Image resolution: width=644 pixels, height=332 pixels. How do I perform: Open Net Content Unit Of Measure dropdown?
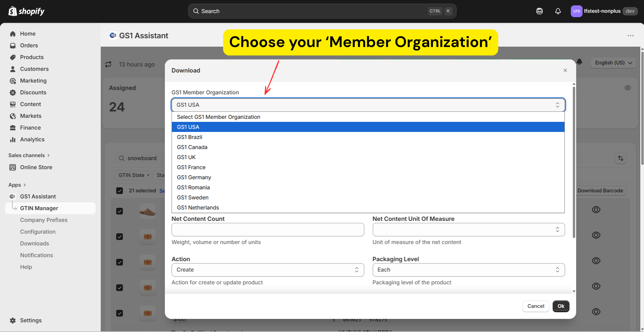point(468,230)
